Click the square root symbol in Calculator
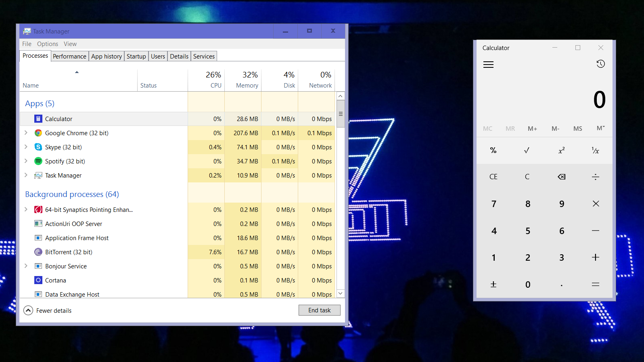 coord(527,150)
